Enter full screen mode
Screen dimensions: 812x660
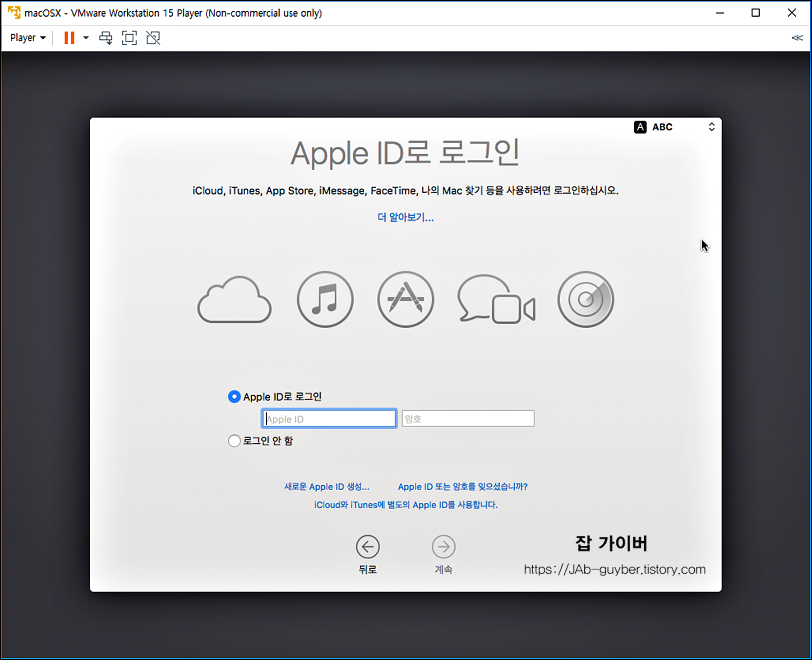click(x=129, y=38)
